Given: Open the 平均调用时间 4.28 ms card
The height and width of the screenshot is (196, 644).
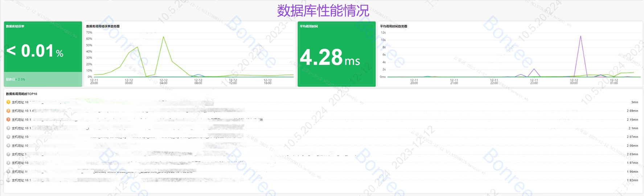Looking at the screenshot, I should coord(336,54).
